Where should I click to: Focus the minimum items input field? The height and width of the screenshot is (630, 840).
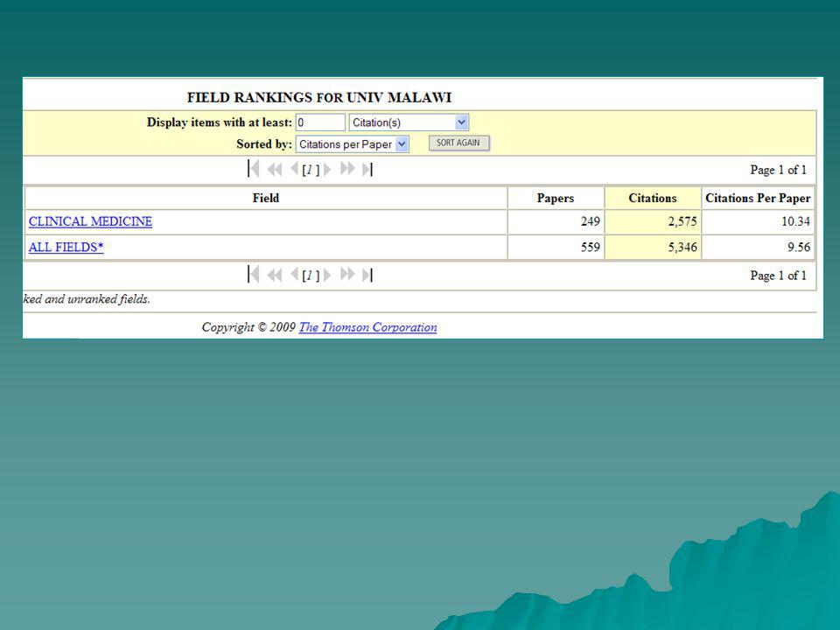pyautogui.click(x=320, y=122)
